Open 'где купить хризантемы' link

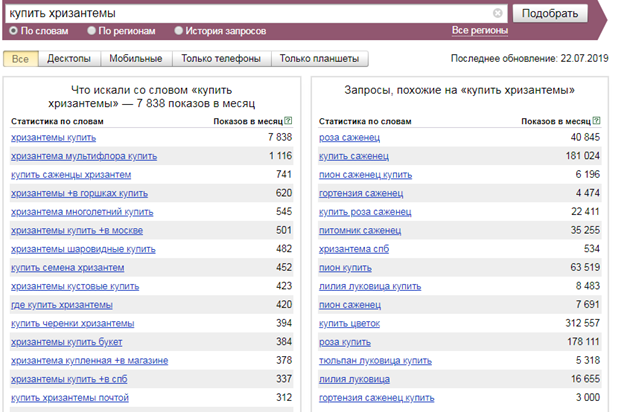62,305
